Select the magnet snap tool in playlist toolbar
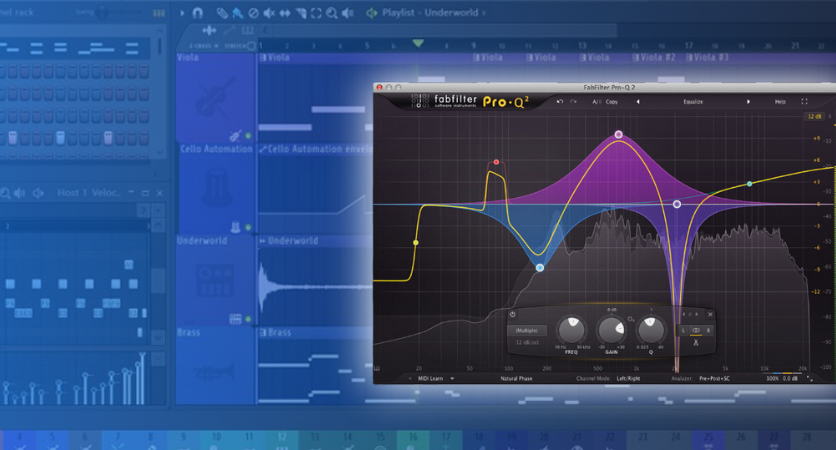836x450 pixels. coord(197,13)
